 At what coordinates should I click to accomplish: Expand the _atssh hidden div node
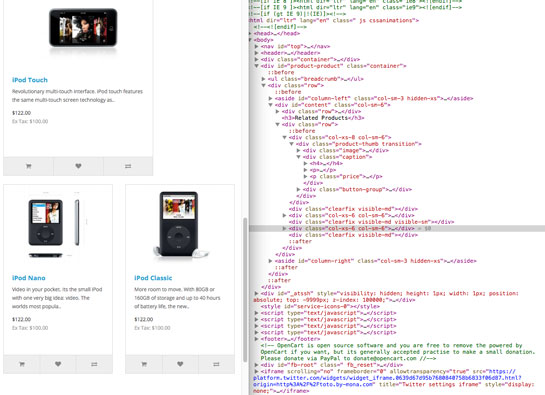257,293
